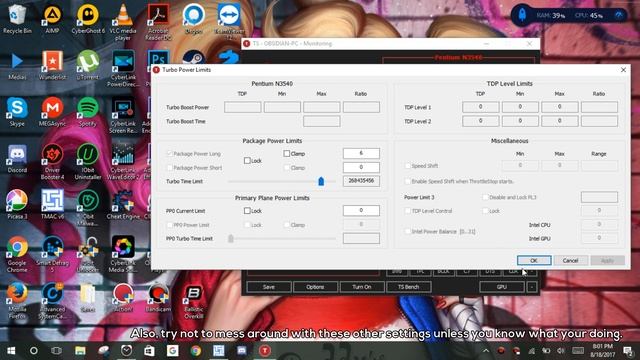Image resolution: width=640 pixels, height=360 pixels.
Task: Launch Mozilla Firefox from the desktop
Action: pyautogui.click(x=17, y=300)
